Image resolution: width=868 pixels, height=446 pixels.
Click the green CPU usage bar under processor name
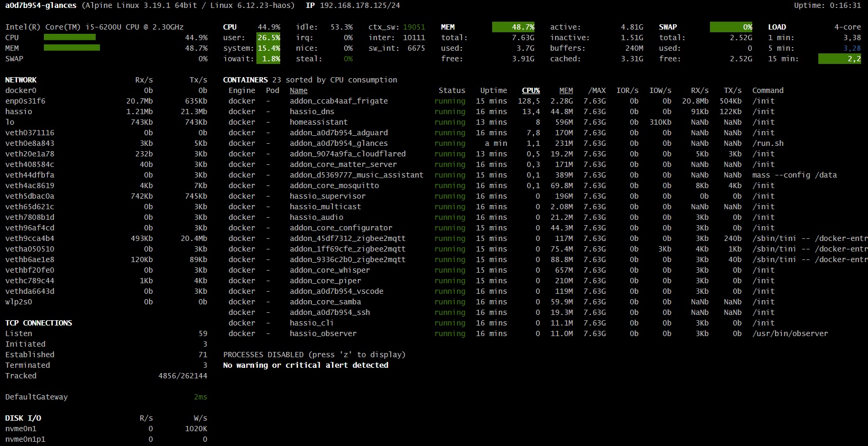(x=70, y=38)
